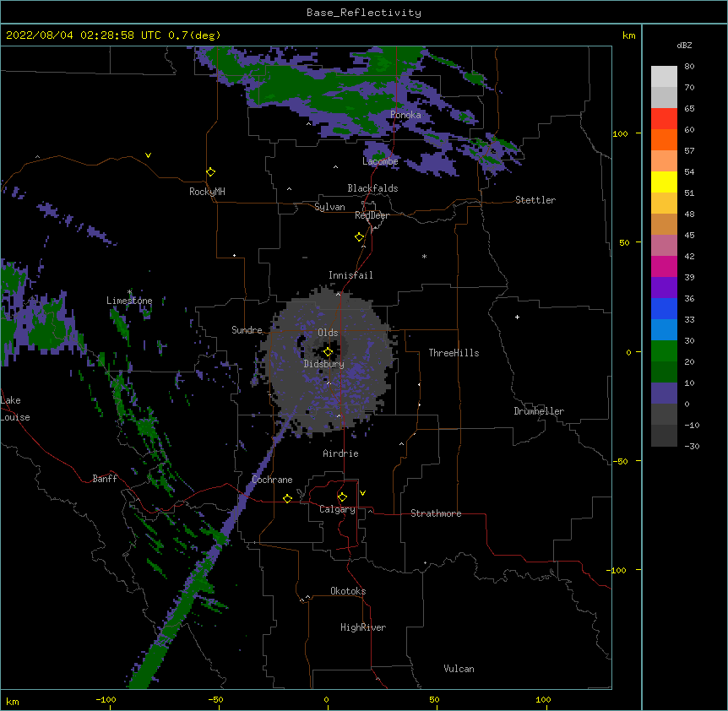The height and width of the screenshot is (711, 728).
Task: Click the ThreeHills town label
Action: click(x=454, y=353)
